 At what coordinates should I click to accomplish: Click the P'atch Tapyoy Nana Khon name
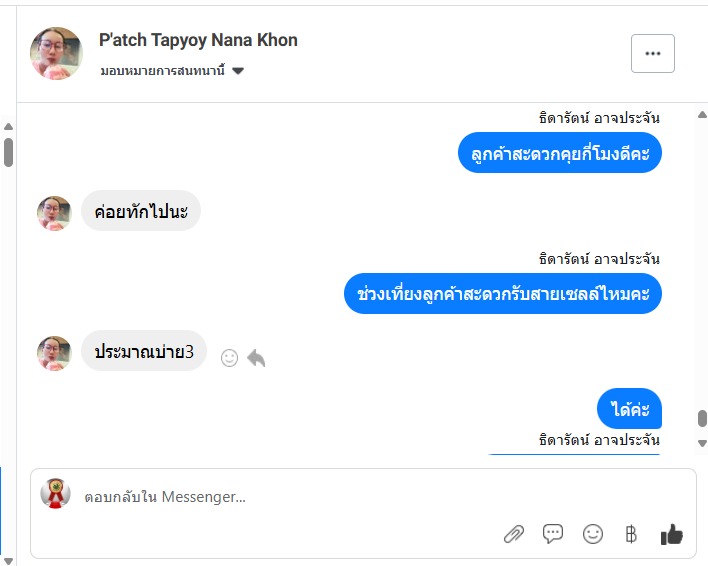coord(198,40)
